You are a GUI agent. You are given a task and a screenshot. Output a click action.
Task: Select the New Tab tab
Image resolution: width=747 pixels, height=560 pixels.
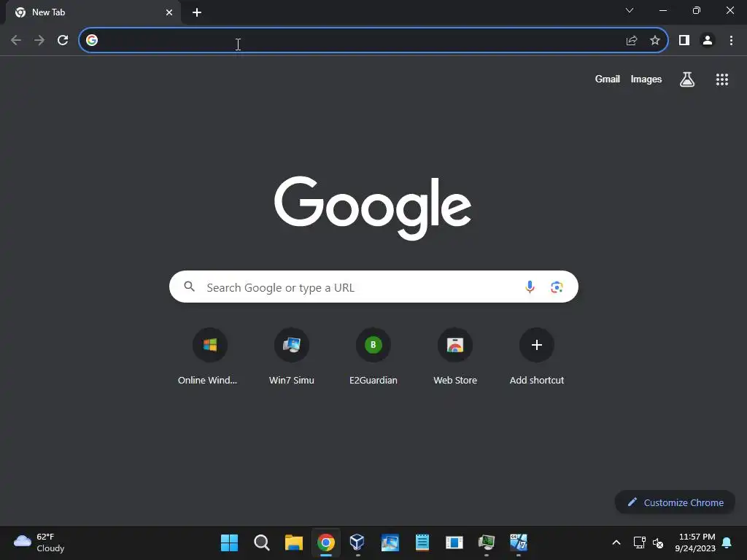(x=93, y=12)
